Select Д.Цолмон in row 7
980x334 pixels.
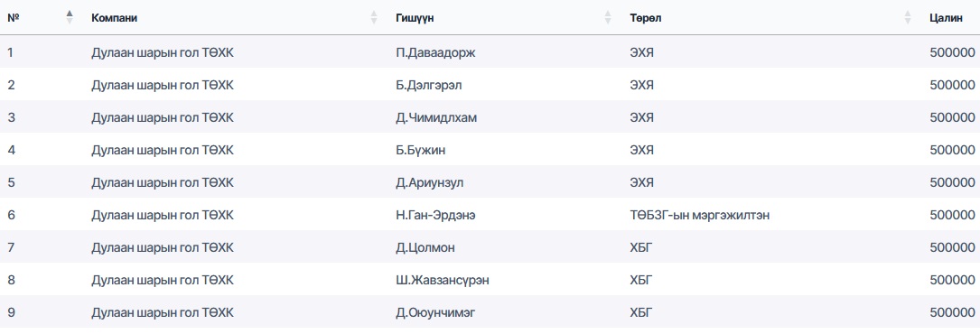[425, 247]
